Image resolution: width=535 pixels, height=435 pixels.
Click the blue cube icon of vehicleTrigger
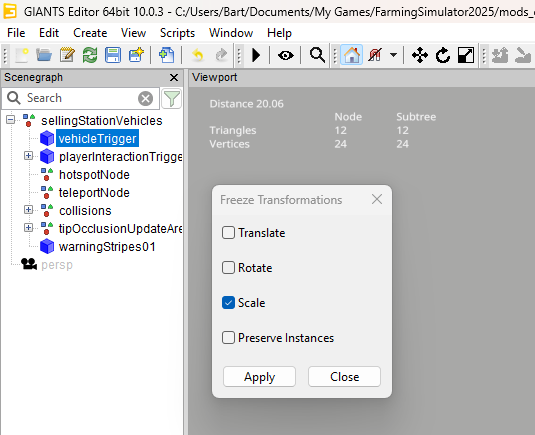pos(47,139)
